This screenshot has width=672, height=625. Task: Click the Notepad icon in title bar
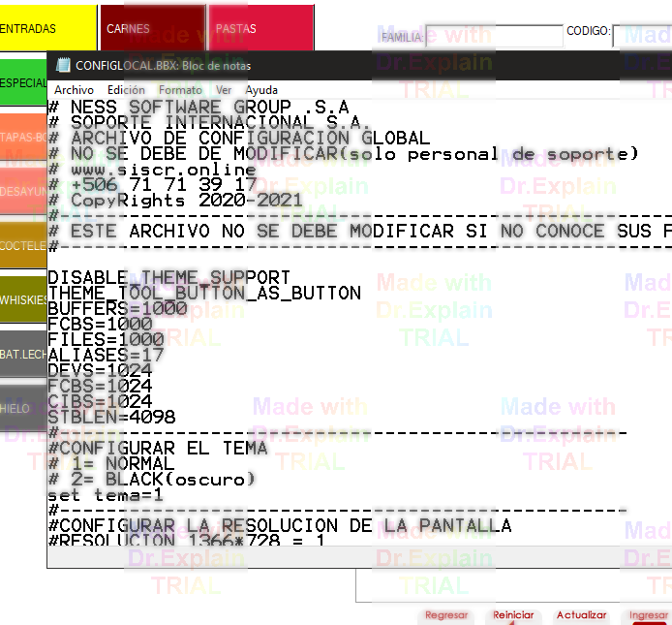(63, 66)
